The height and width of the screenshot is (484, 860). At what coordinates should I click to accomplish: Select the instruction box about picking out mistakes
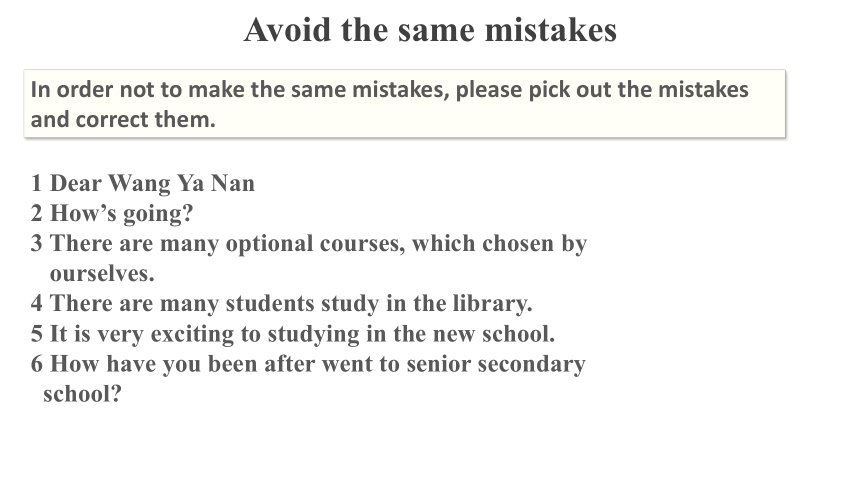pyautogui.click(x=405, y=104)
